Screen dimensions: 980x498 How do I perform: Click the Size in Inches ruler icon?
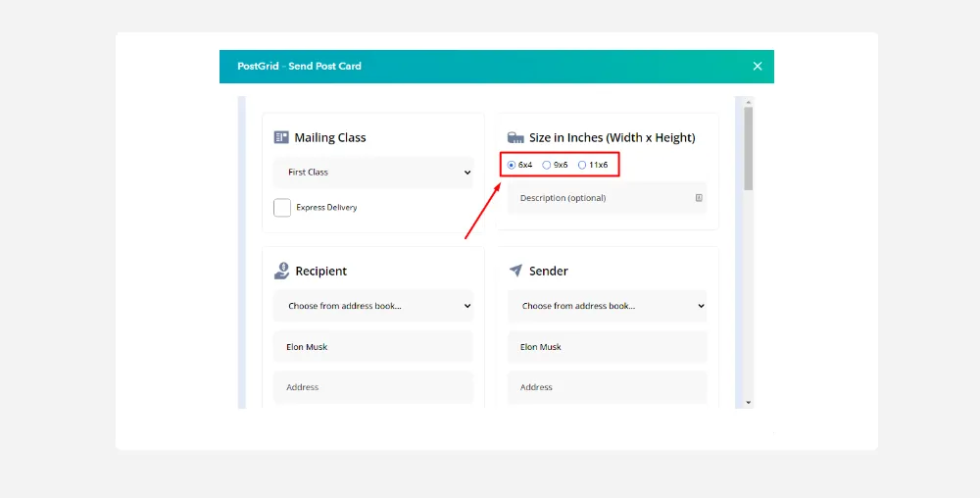click(515, 138)
